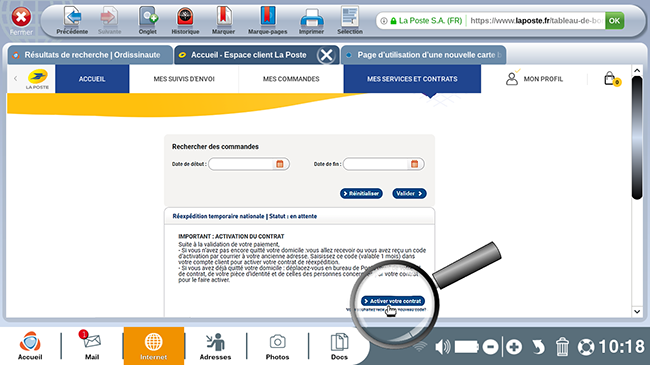
Task: Click the Réinitialiser button
Action: point(361,193)
